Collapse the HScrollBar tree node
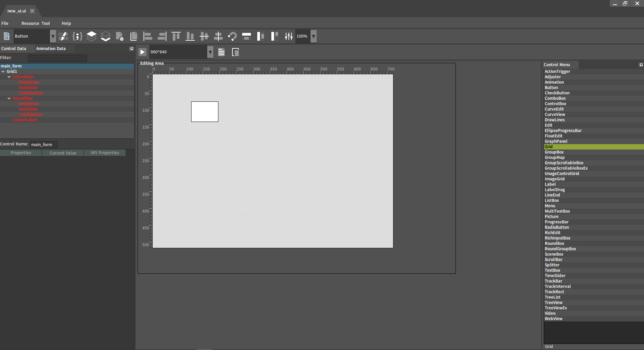Image resolution: width=644 pixels, height=350 pixels. click(x=9, y=77)
